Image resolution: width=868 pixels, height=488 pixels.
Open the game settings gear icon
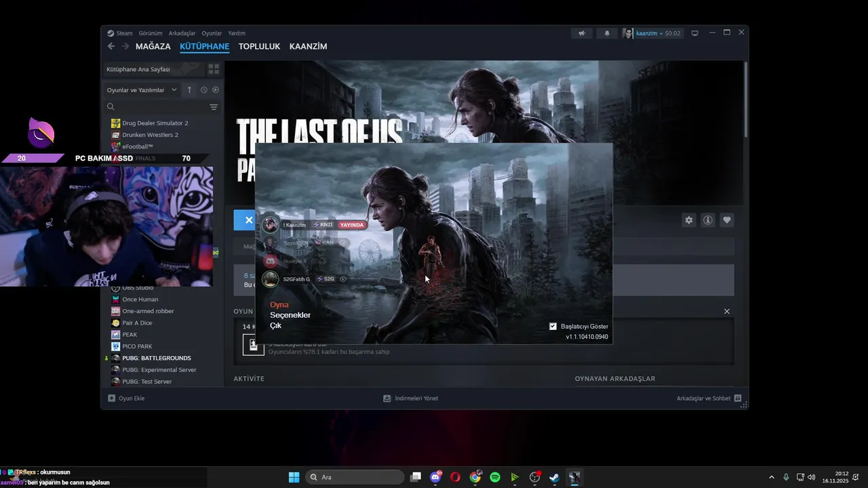689,220
